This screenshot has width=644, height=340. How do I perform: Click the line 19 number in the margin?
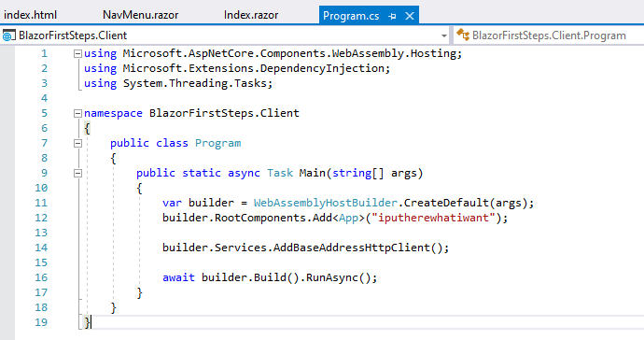41,322
